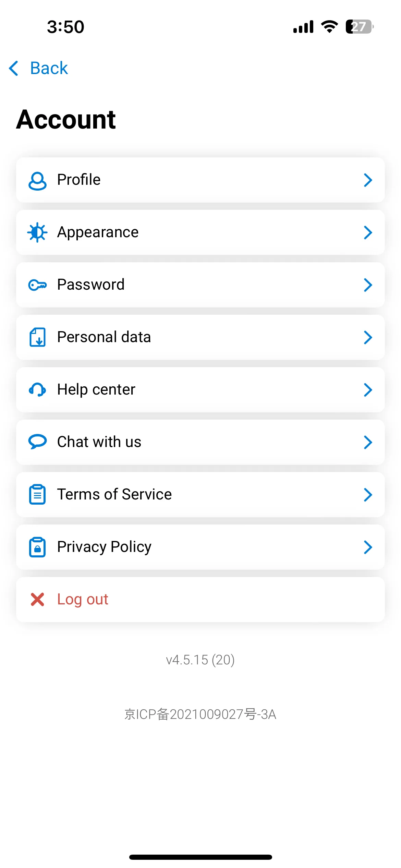This screenshot has height=868, width=401.
Task: Tap the Chat with us bubble icon
Action: pos(37,442)
